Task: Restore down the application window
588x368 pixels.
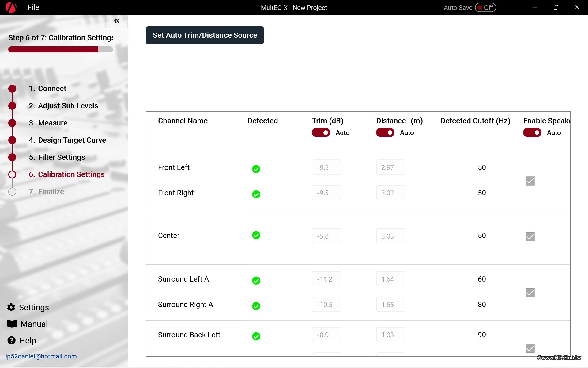Action: pyautogui.click(x=556, y=7)
